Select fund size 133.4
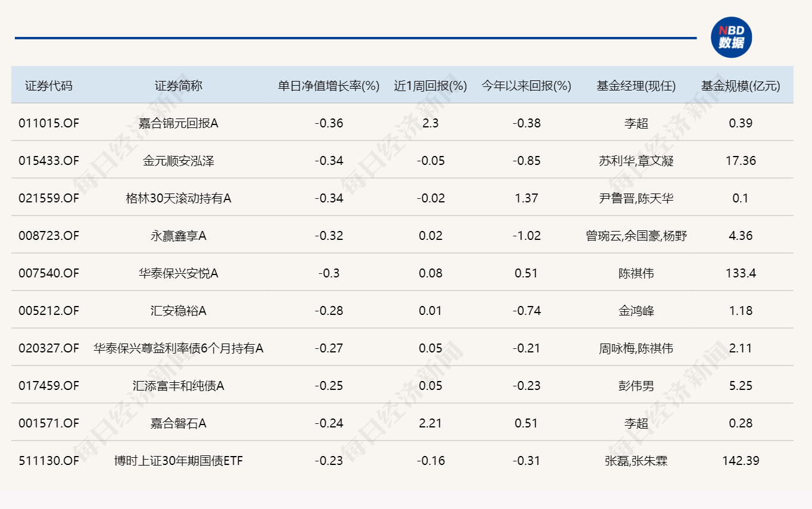Screen dimensions: 812x509 (x=741, y=273)
